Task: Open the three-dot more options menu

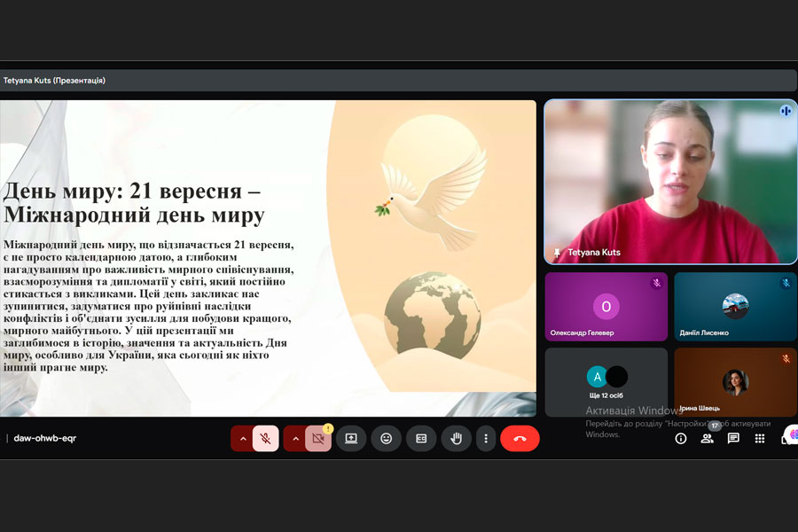Action: pyautogui.click(x=485, y=438)
